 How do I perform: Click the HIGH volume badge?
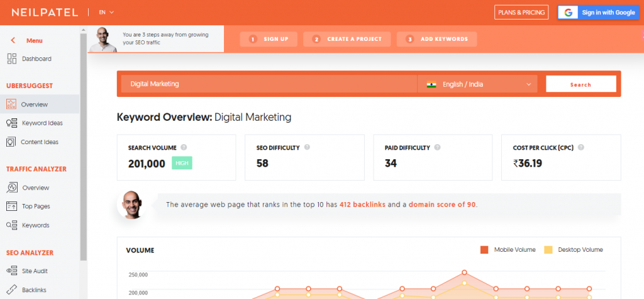(182, 163)
